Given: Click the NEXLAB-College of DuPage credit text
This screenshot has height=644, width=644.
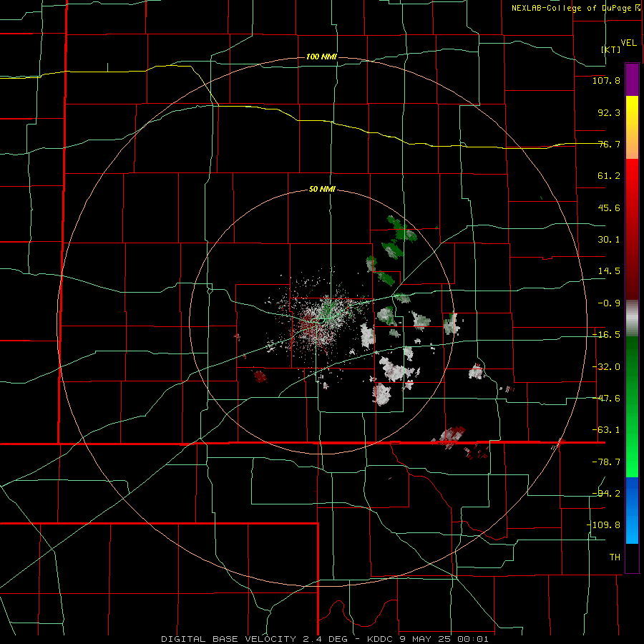Looking at the screenshot, I should [x=575, y=8].
